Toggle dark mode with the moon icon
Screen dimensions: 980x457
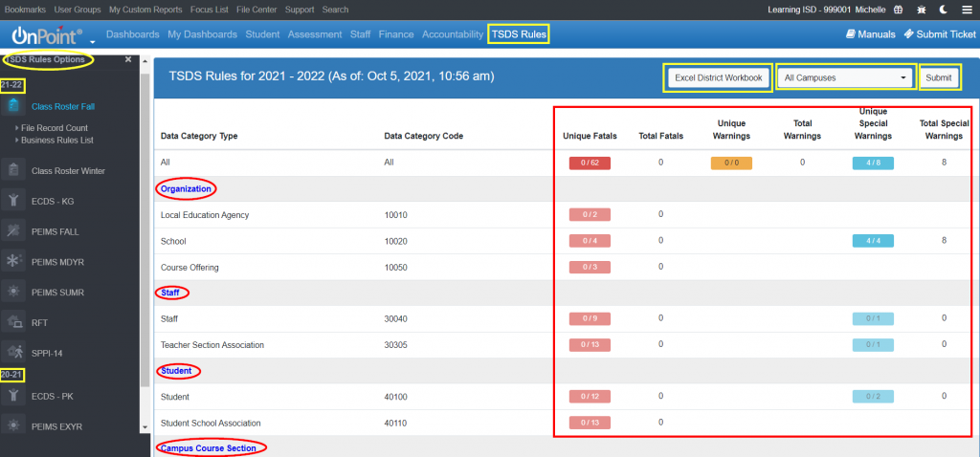(944, 10)
